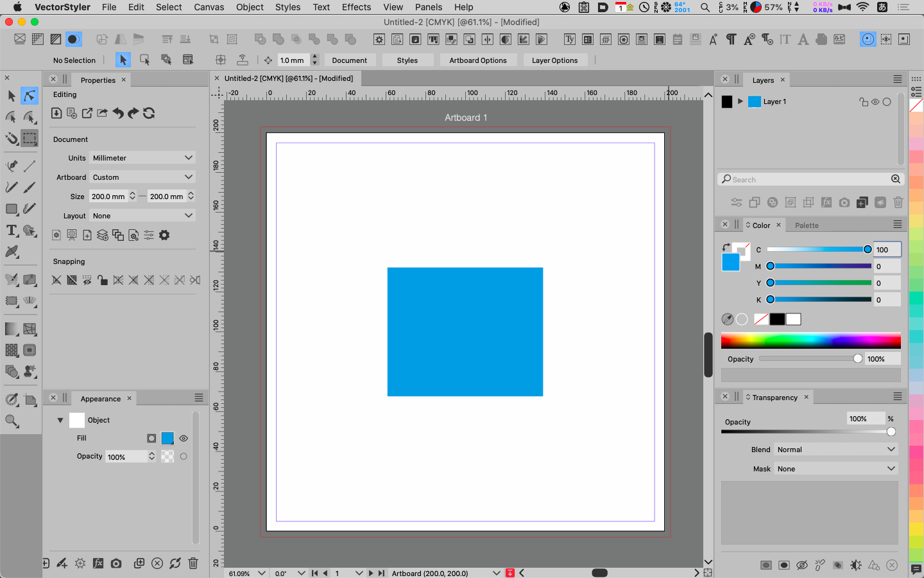Click the Cyan channel slider handle
Viewport: 924px width, 578px height.
(x=868, y=250)
